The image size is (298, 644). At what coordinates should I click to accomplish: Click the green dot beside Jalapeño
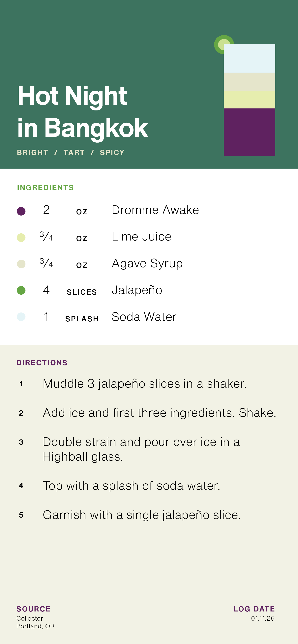click(21, 290)
